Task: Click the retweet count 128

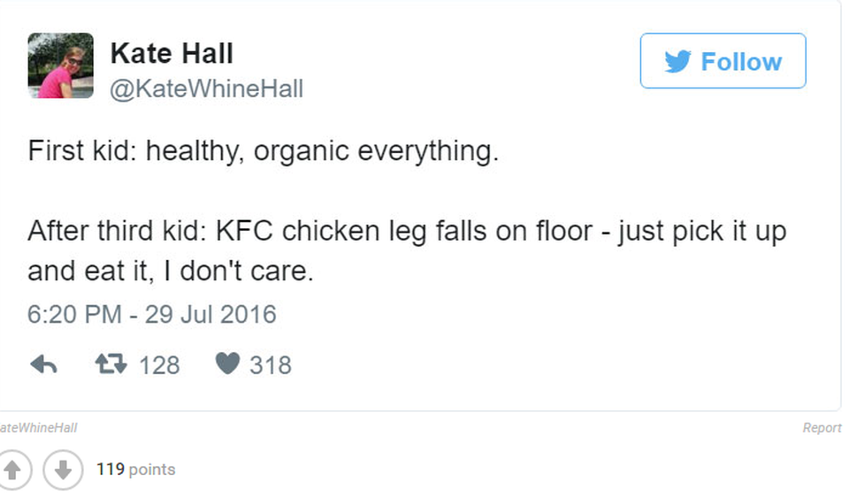Action: pos(159,365)
